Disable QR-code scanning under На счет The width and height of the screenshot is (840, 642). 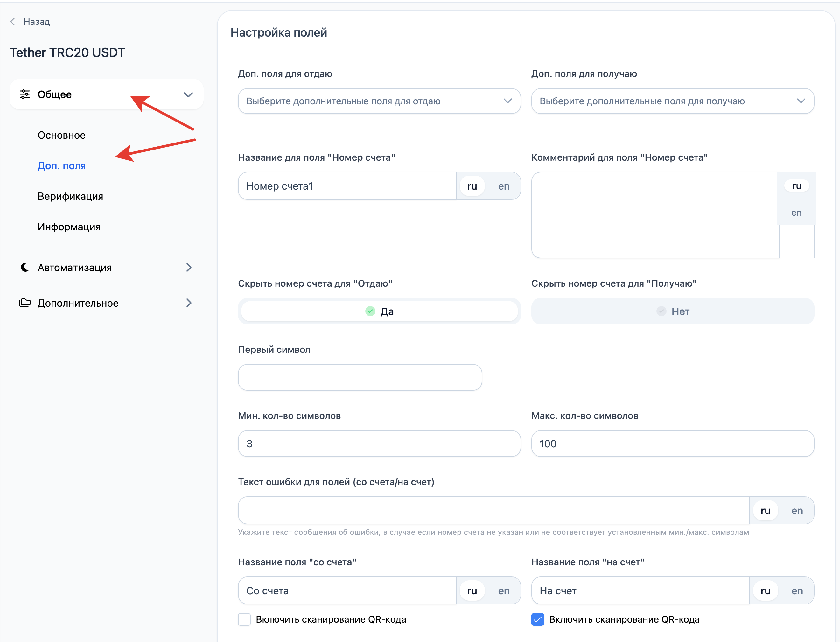[x=538, y=619]
